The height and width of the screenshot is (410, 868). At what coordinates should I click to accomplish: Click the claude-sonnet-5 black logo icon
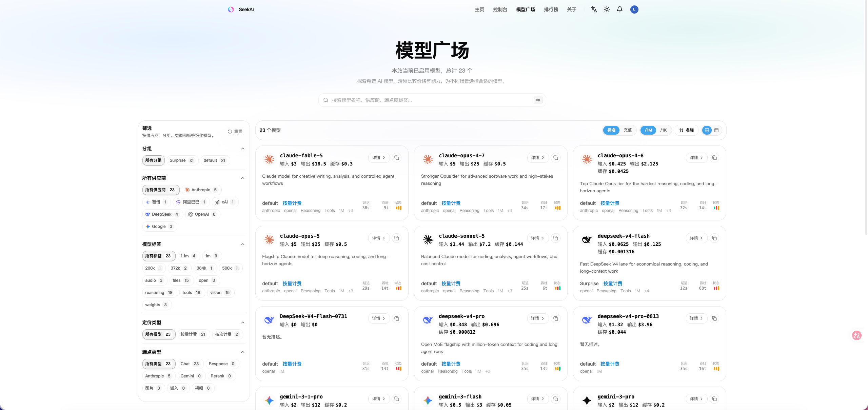pos(428,240)
